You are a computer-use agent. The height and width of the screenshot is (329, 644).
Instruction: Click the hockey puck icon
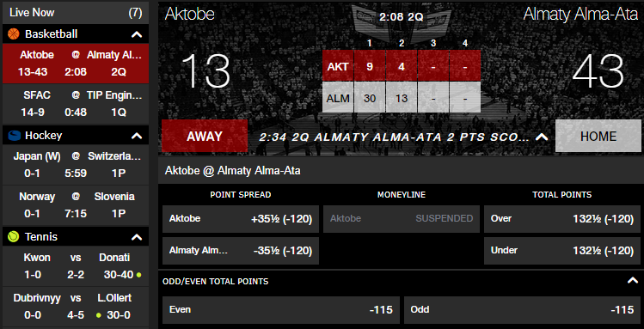[14, 136]
